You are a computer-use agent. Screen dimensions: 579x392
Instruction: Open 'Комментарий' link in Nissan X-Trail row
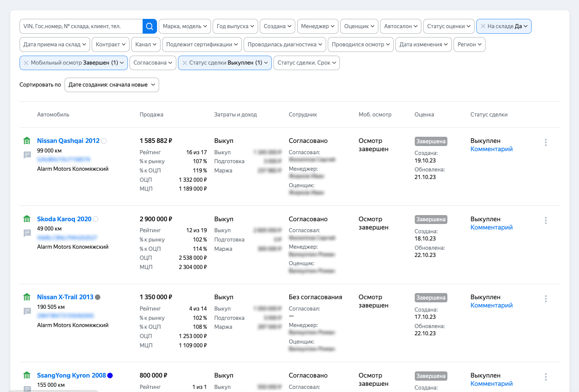(491, 305)
